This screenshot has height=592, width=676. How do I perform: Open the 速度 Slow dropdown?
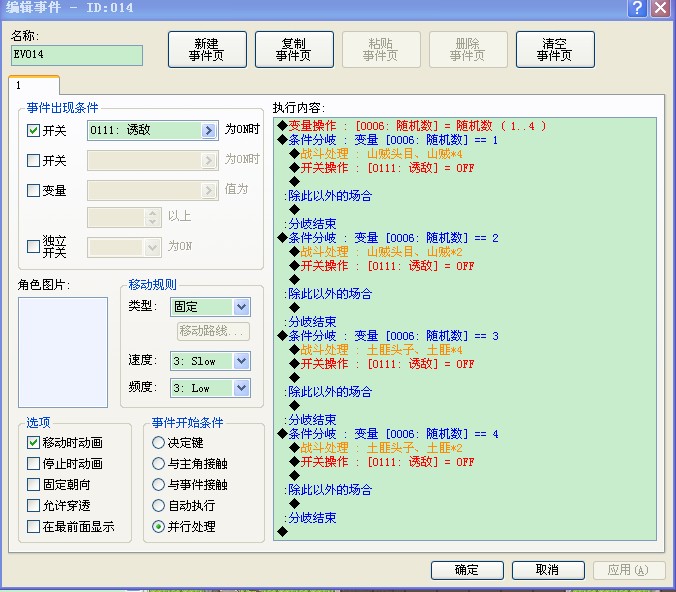[x=241, y=361]
